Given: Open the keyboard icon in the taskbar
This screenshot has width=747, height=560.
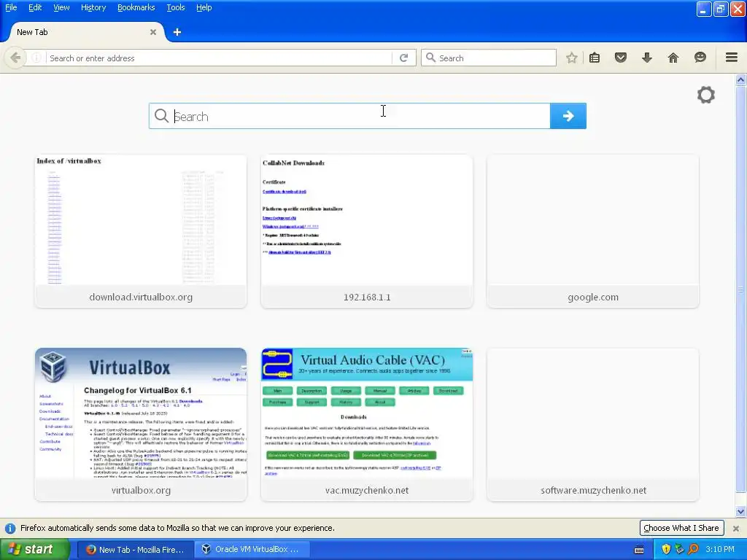Looking at the screenshot, I should 639,550.
